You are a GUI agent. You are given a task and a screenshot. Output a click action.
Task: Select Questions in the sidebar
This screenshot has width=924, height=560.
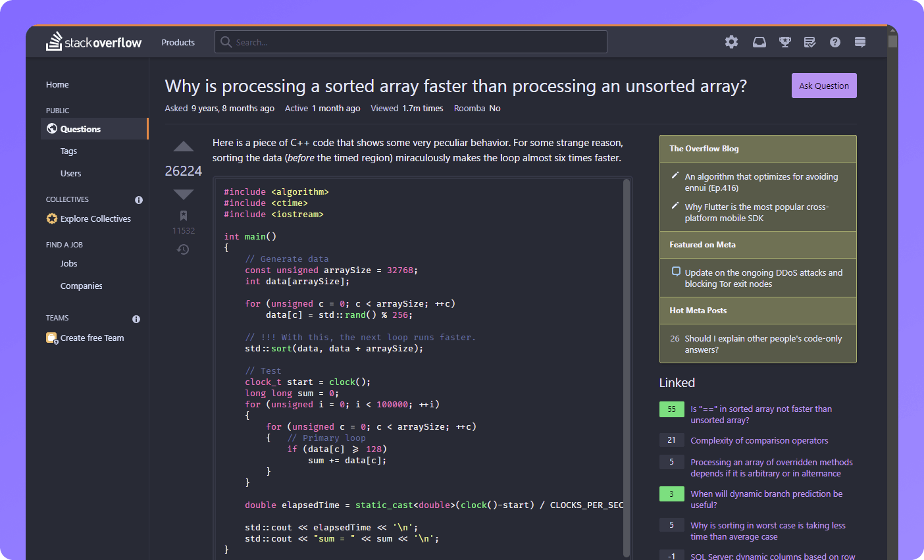tap(79, 128)
